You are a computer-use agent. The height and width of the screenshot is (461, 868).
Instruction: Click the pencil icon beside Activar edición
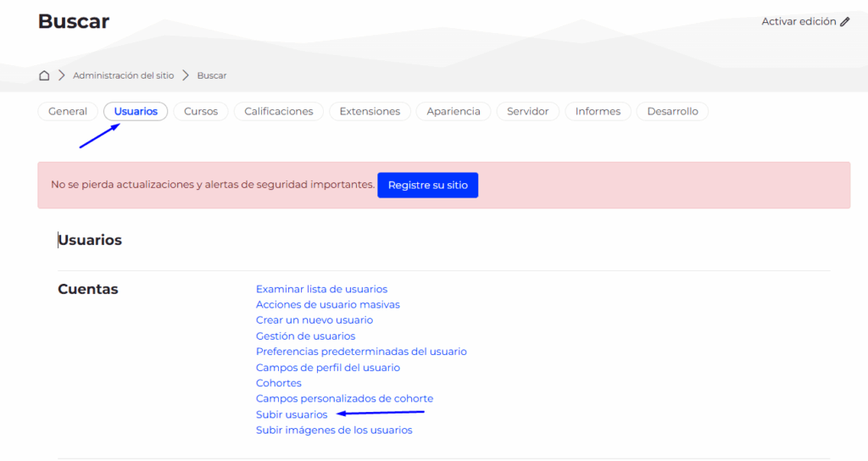pyautogui.click(x=844, y=22)
